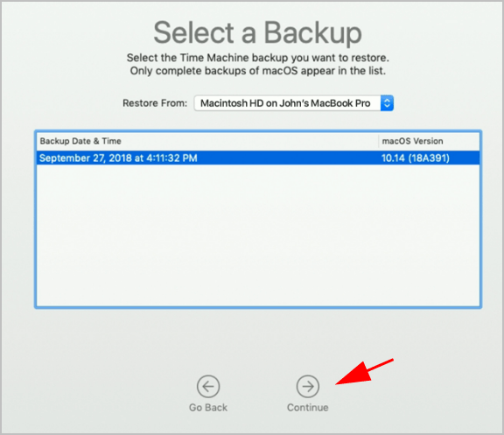This screenshot has height=435, width=504.
Task: Click the Select a Backup heading
Action: tap(258, 32)
